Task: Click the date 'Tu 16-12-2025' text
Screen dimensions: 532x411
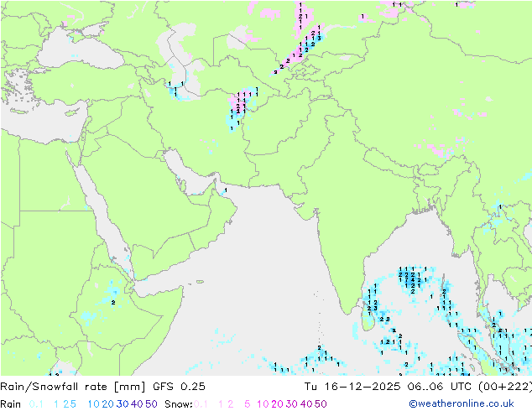Action: (352, 386)
